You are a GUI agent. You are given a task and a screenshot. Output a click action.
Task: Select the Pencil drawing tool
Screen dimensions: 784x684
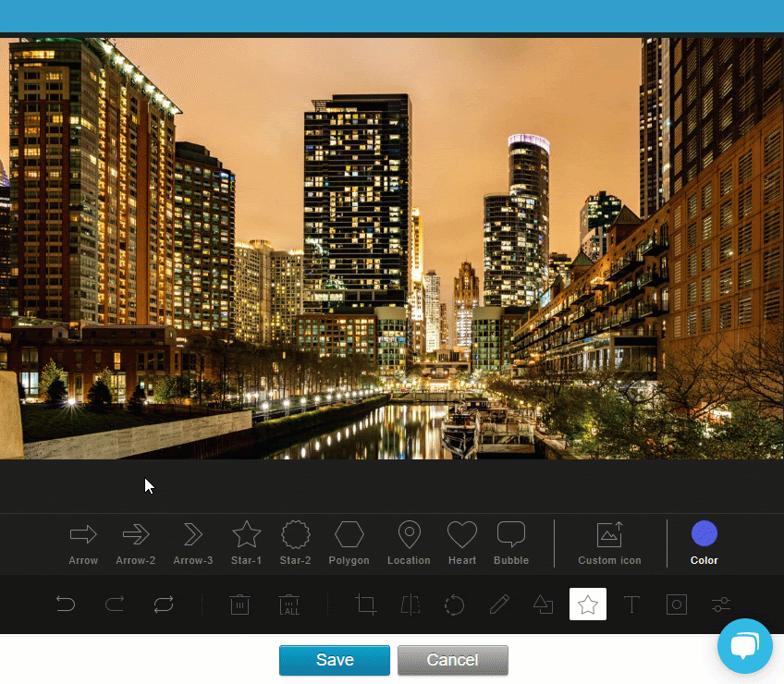pyautogui.click(x=498, y=605)
